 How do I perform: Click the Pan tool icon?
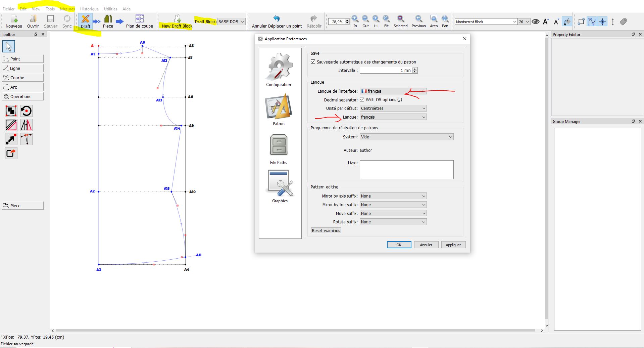tap(445, 19)
